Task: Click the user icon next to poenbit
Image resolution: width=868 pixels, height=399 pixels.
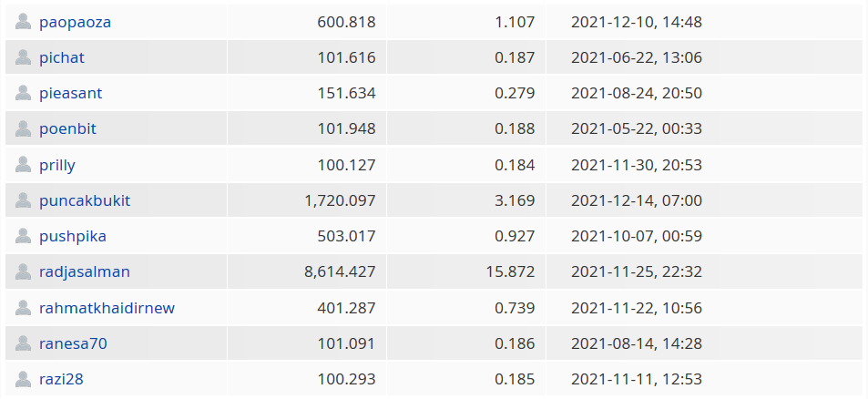Action: point(23,128)
